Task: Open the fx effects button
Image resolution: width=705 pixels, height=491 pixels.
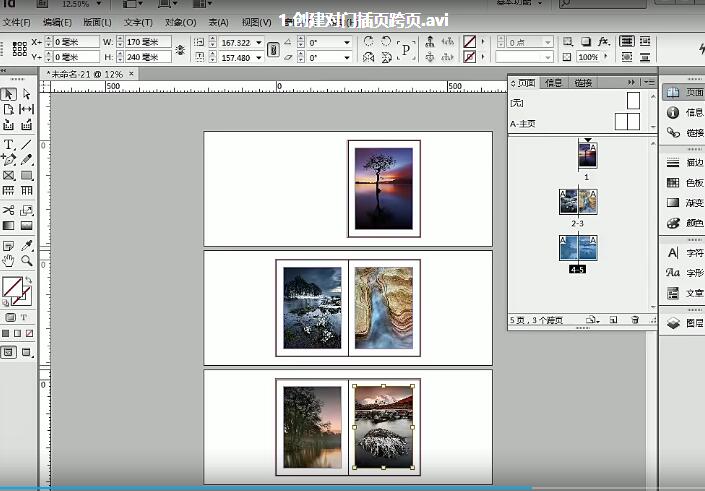Action: click(604, 42)
